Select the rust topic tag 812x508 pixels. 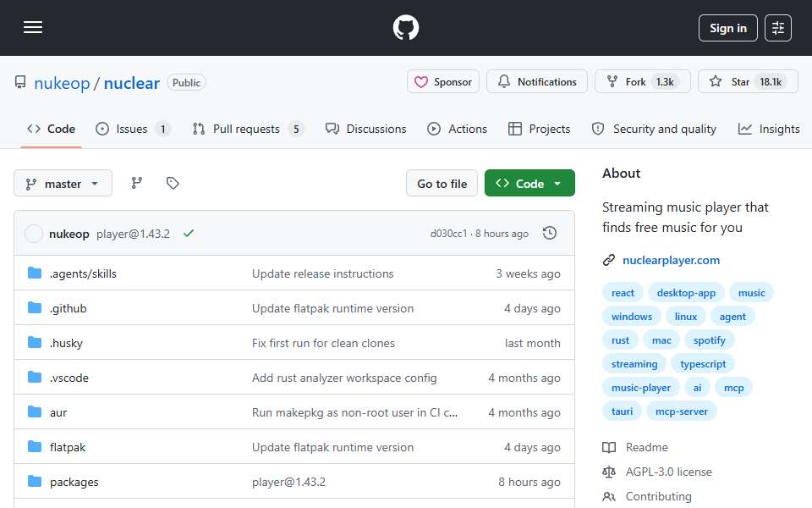tap(620, 340)
